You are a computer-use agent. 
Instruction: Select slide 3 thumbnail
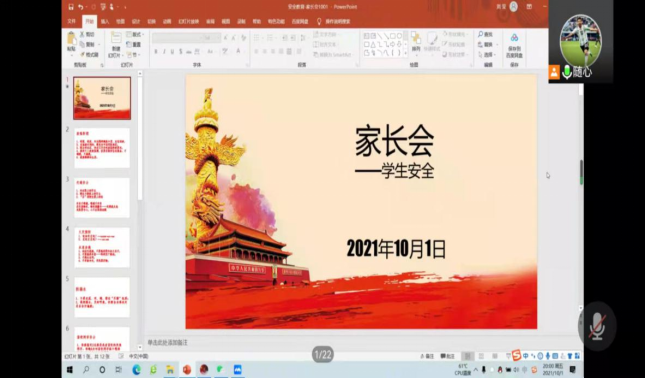(x=102, y=197)
